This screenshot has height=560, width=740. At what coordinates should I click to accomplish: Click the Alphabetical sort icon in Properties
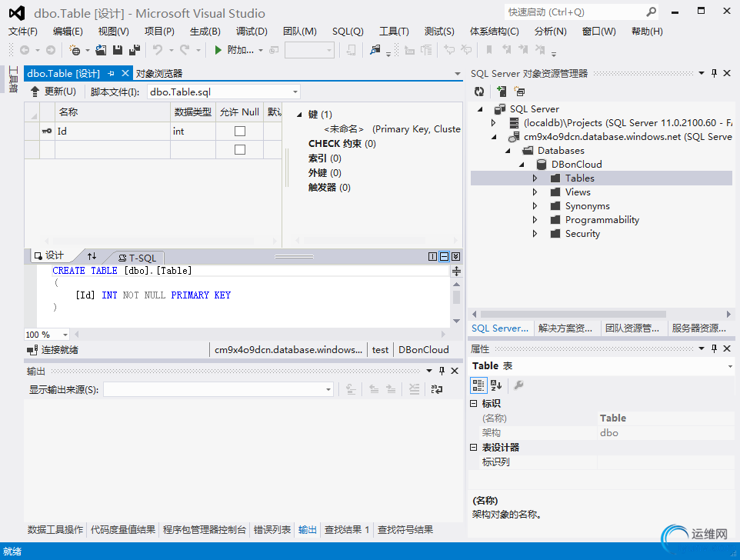pos(496,385)
